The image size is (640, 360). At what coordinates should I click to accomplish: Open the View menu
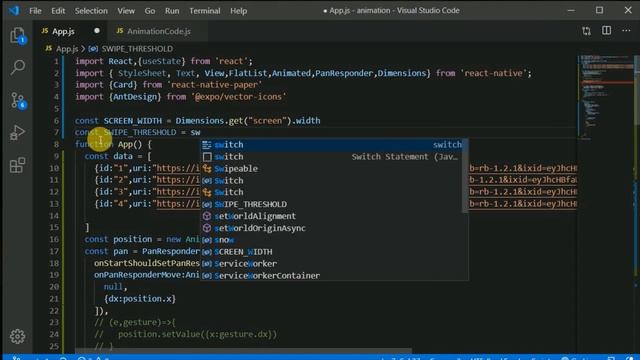pyautogui.click(x=126, y=11)
